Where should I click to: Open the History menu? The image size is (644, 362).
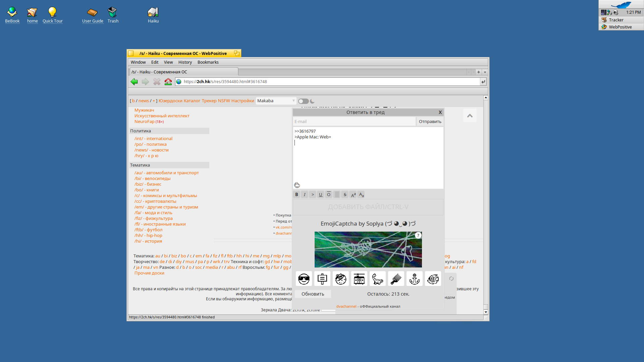tap(185, 62)
